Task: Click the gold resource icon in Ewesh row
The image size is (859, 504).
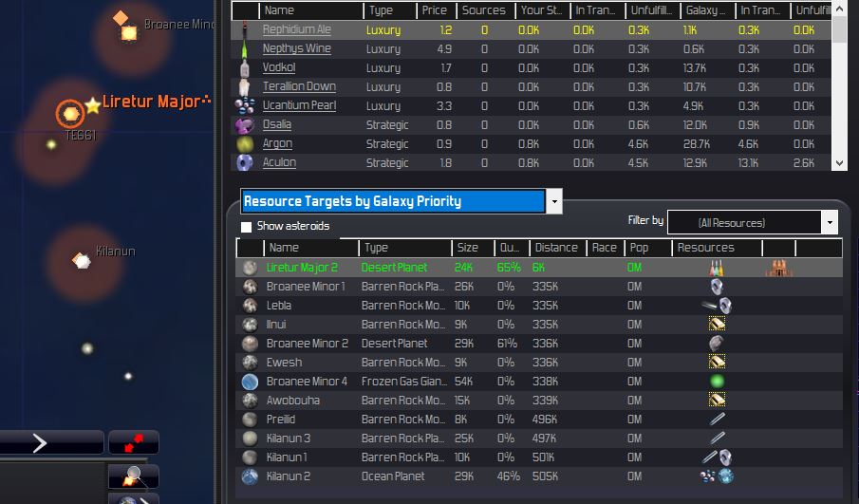Action: pyautogui.click(x=717, y=363)
